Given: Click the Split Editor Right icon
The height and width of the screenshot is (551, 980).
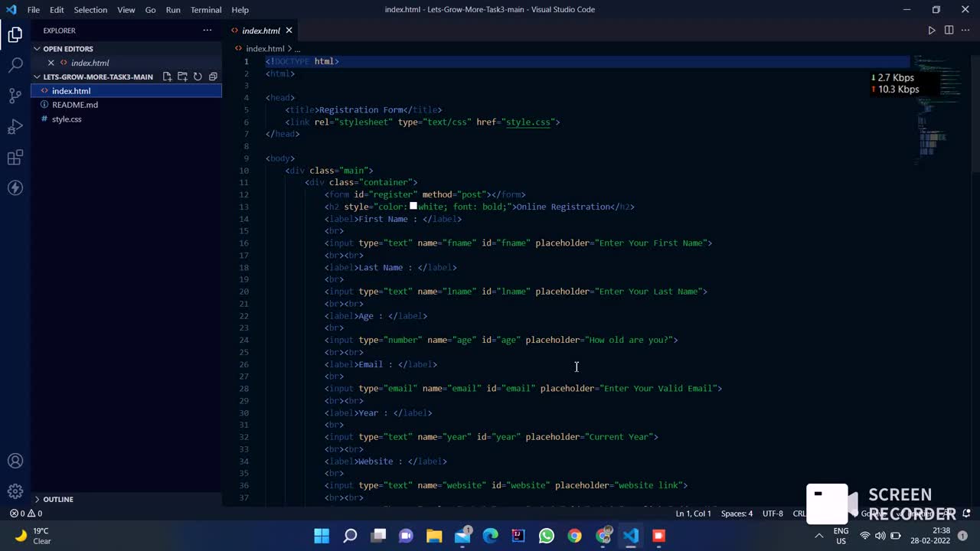Looking at the screenshot, I should [x=949, y=31].
